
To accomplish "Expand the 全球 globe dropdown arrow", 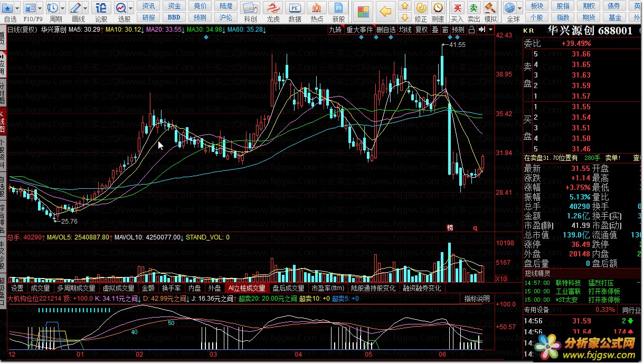I will [519, 8].
